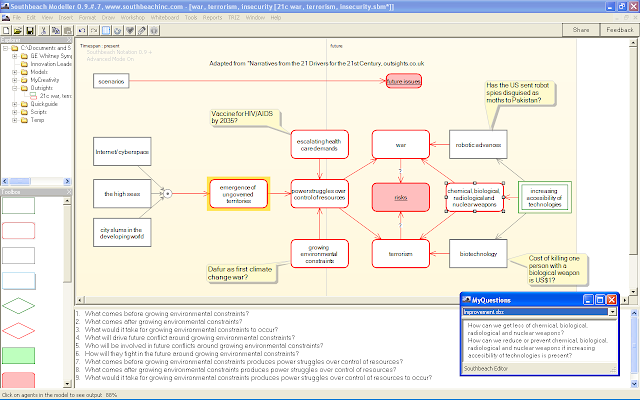The height and width of the screenshot is (400, 640).
Task: Click the Southbeach Editor status text in MyQuestions
Action: point(486,368)
